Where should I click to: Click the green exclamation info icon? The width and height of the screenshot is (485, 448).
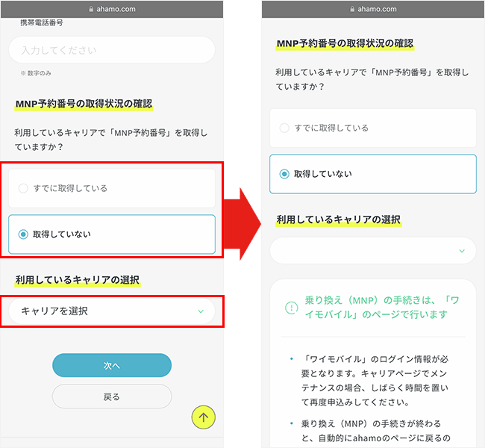(291, 308)
